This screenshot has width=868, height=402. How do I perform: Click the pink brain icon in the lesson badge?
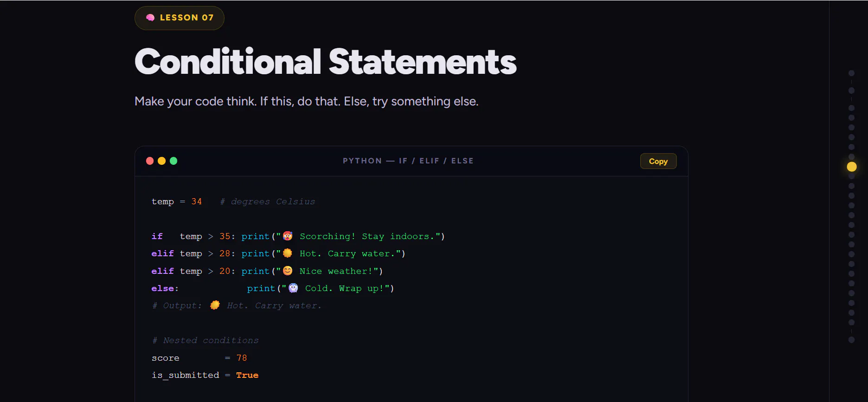pyautogui.click(x=150, y=18)
